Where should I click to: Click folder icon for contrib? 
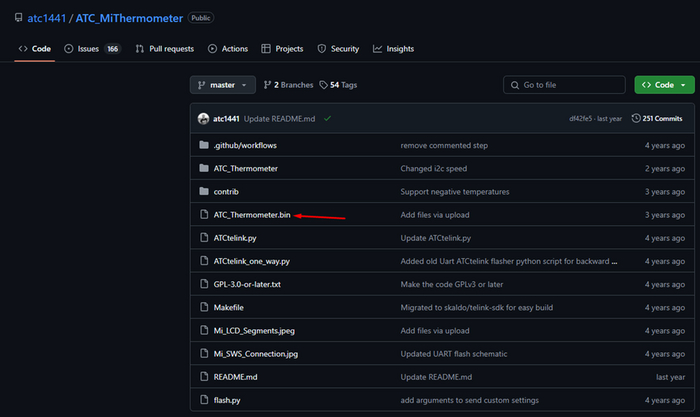point(204,192)
